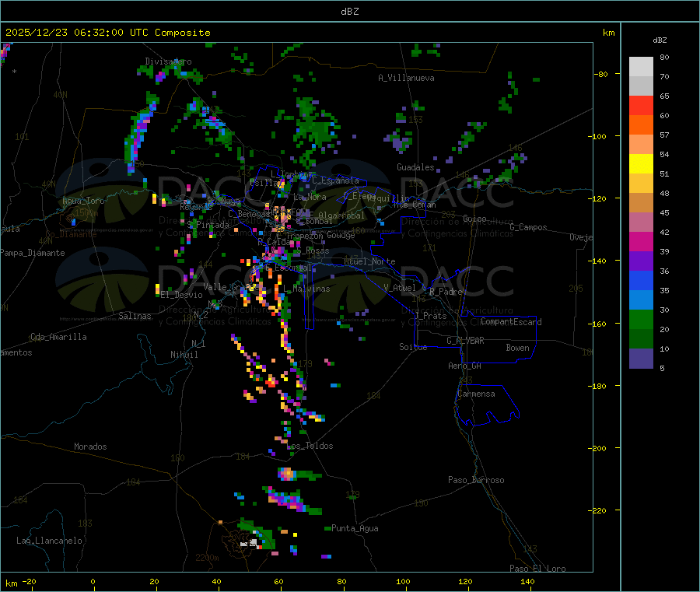The image size is (700, 592).
Task: Click the '-20' km tick on bottom axis
Action: coord(29,582)
